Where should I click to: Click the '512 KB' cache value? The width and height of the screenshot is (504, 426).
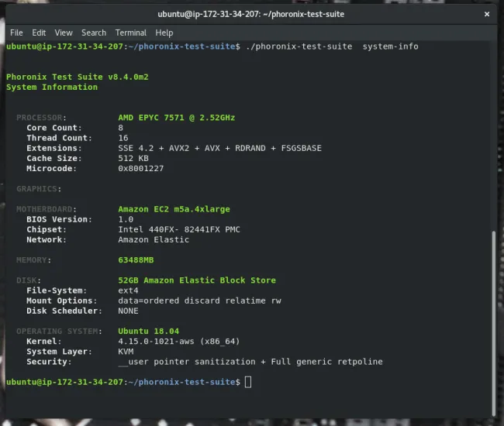click(x=133, y=158)
